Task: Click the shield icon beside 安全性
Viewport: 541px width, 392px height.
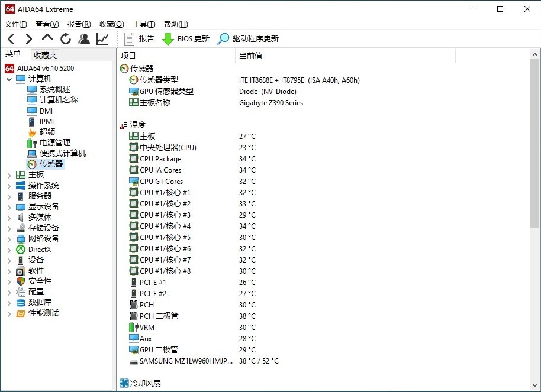Action: point(21,281)
